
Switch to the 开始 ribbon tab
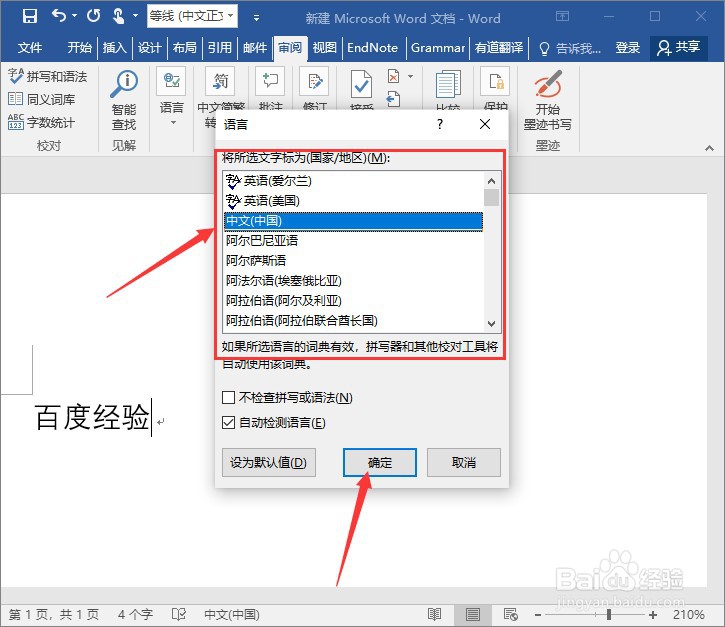coord(80,48)
